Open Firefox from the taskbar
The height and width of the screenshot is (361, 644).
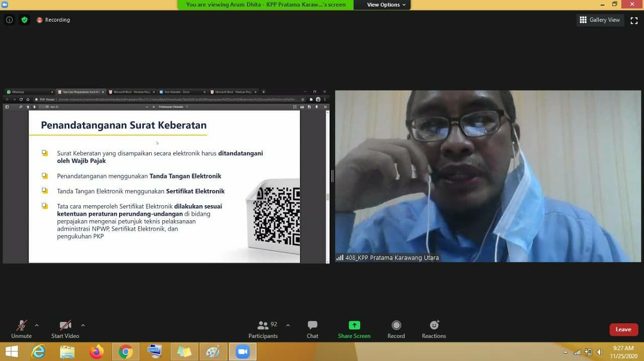pyautogui.click(x=96, y=351)
